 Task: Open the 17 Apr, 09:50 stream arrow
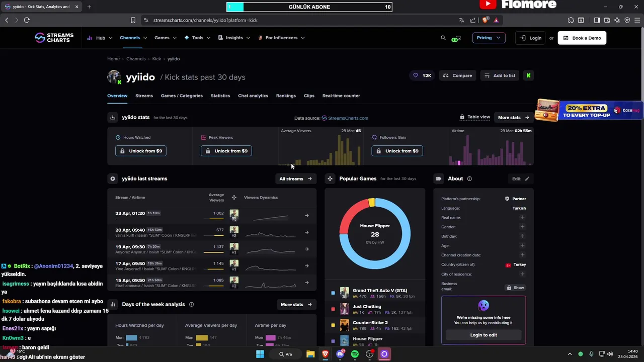pos(307,265)
